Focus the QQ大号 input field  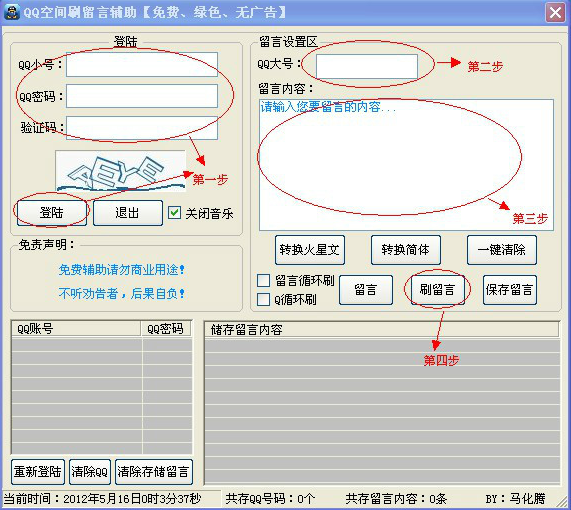click(367, 66)
